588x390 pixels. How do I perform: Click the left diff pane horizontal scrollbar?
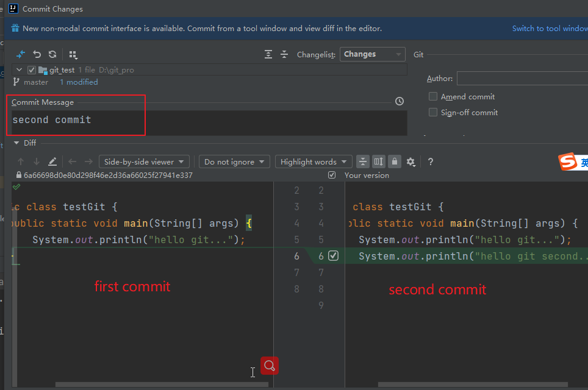click(162, 385)
